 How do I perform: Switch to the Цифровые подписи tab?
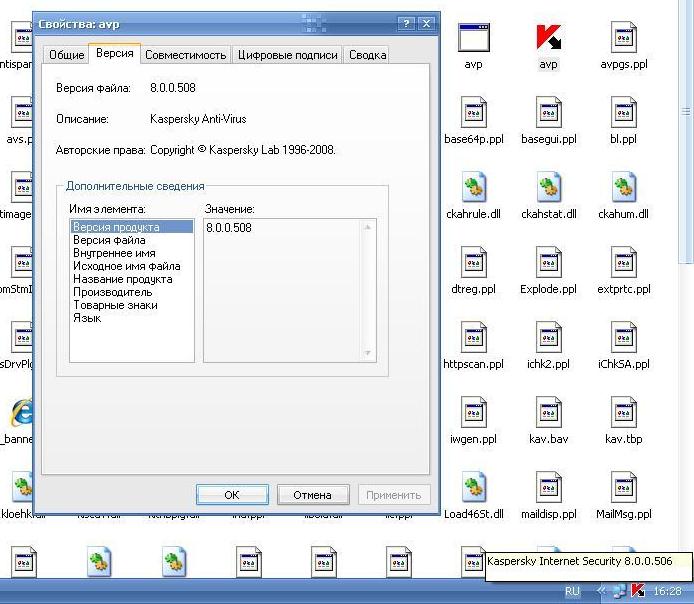coord(288,55)
